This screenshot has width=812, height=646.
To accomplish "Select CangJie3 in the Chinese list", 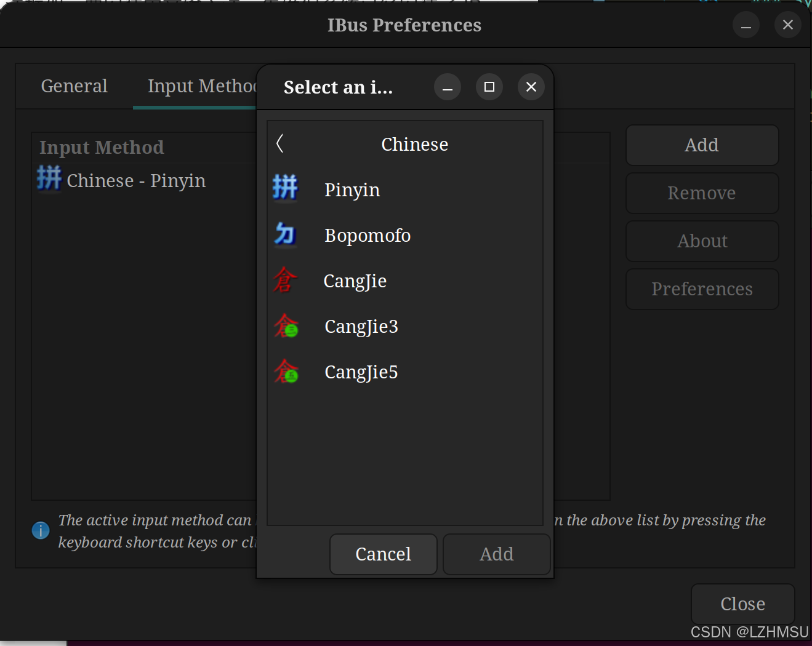I will 405,326.
